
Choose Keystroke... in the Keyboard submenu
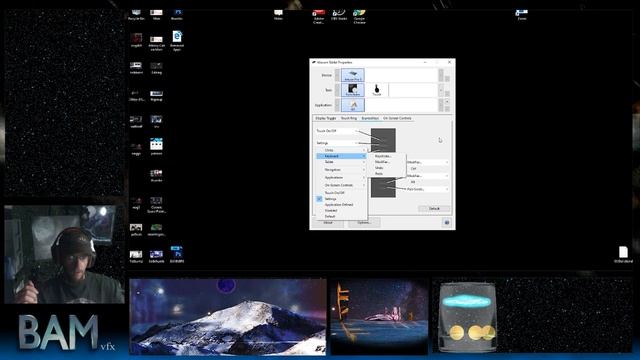(x=386, y=156)
